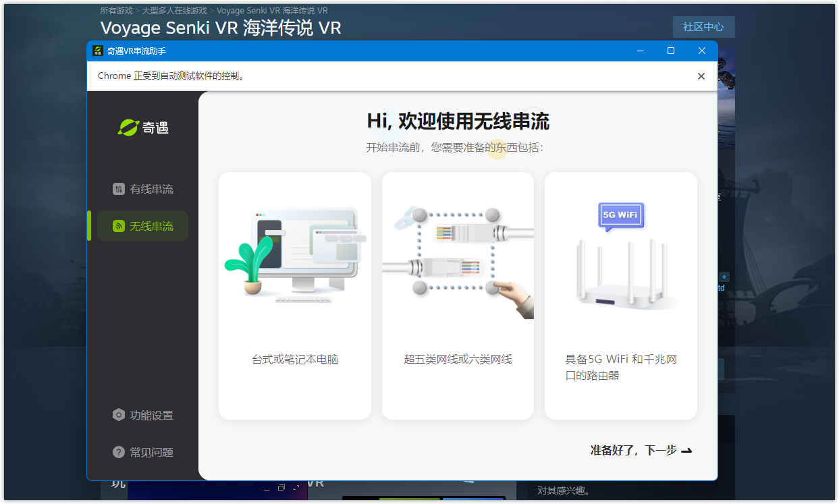This screenshot has width=839, height=504.
Task: Click the desktop computer illustration card
Action: tap(295, 296)
